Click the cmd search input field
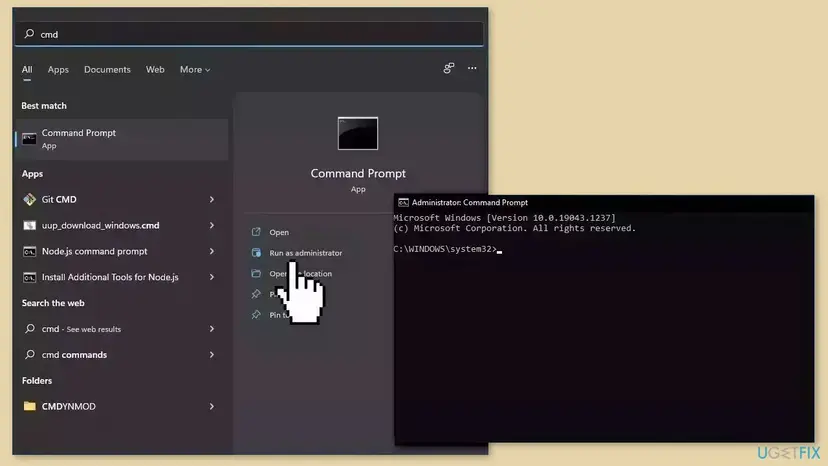The height and width of the screenshot is (466, 828). (248, 34)
